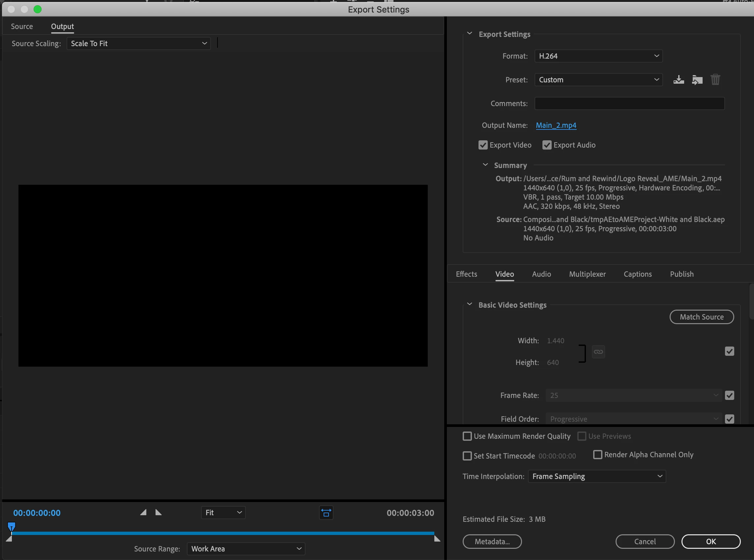Toggle the aspect ratio correction icon

(x=326, y=513)
